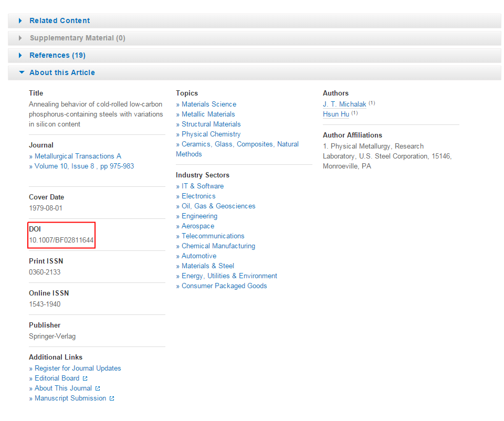Click author Hsun Hu's name
Viewport: 504px width, 421px height.
click(x=336, y=114)
